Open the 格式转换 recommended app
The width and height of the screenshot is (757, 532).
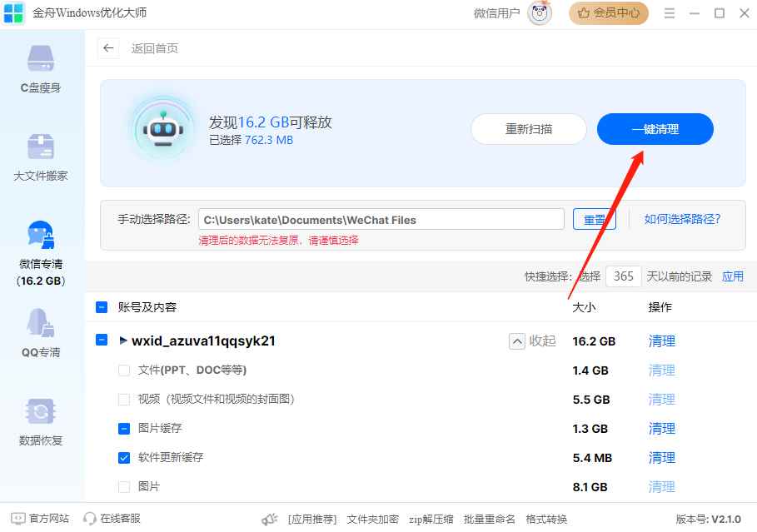click(x=546, y=520)
